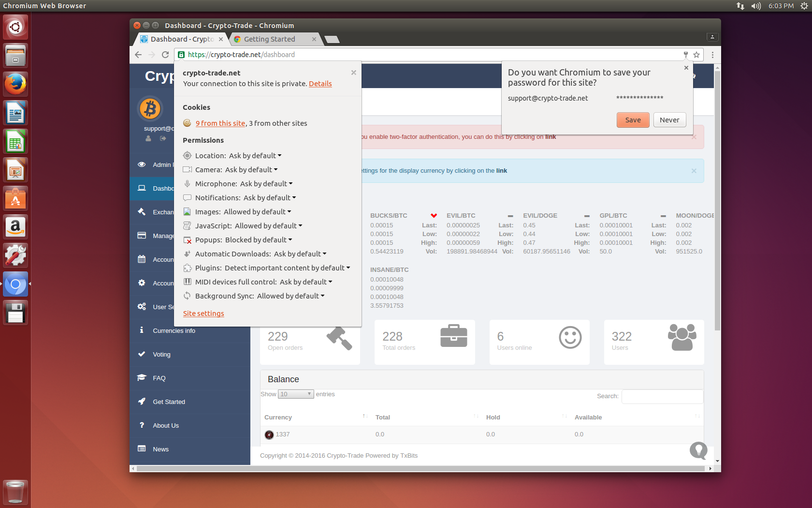Click the Details link in site info
The image size is (812, 508).
click(x=320, y=84)
